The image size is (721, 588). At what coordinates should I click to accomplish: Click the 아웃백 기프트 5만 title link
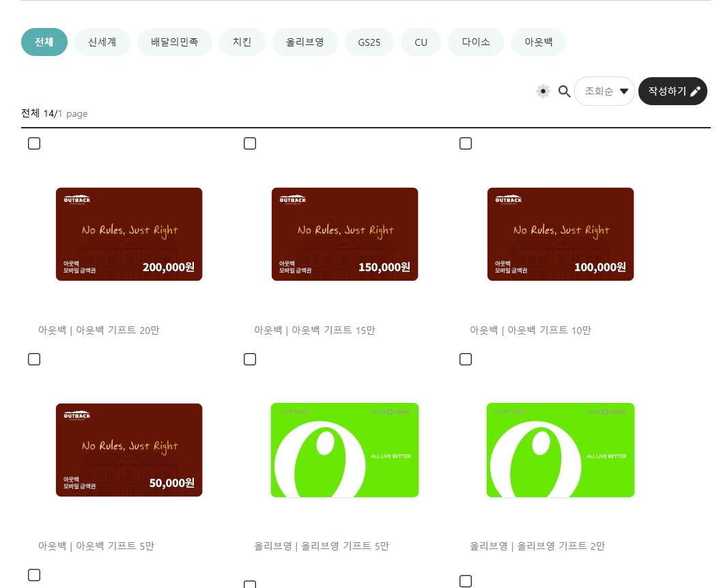(x=96, y=546)
